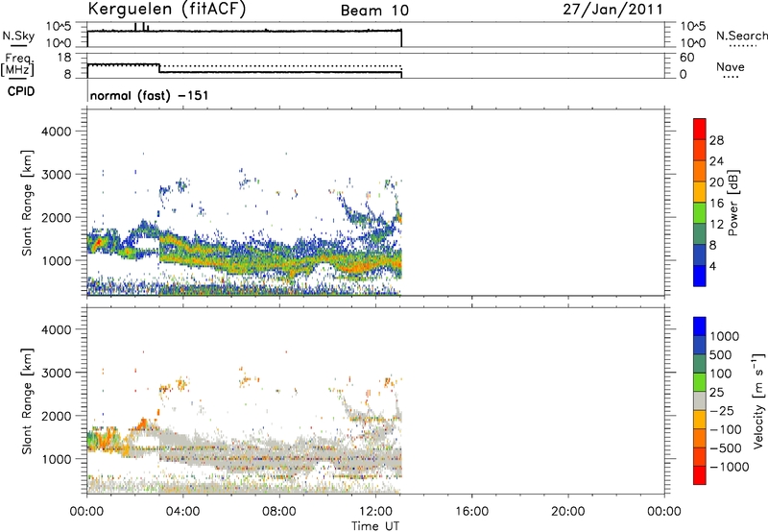Screen dimensions: 768x532
Task: Click the '04:00' time axis tick label
Action: (182, 512)
